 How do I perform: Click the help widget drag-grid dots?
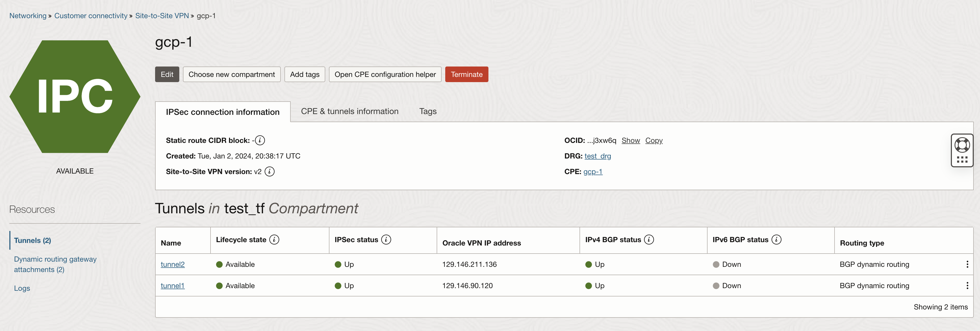[962, 160]
